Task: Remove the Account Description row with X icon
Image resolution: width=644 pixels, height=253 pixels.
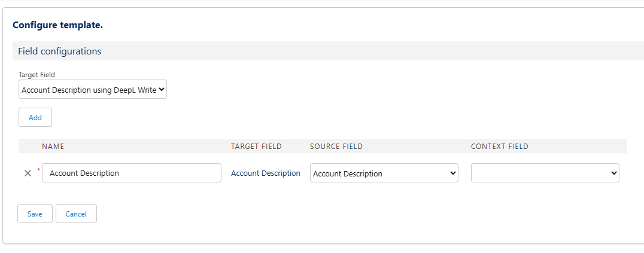Action: [x=28, y=173]
